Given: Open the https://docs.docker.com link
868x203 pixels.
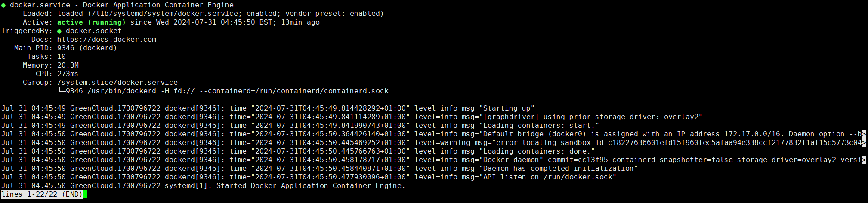Looking at the screenshot, I should [x=107, y=40].
